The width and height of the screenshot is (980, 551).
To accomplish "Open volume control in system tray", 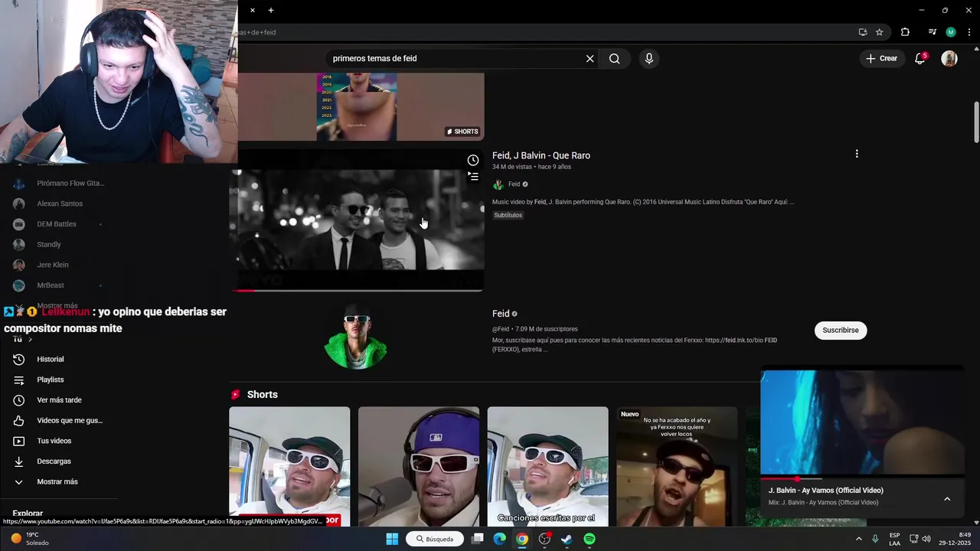I will coord(926,539).
